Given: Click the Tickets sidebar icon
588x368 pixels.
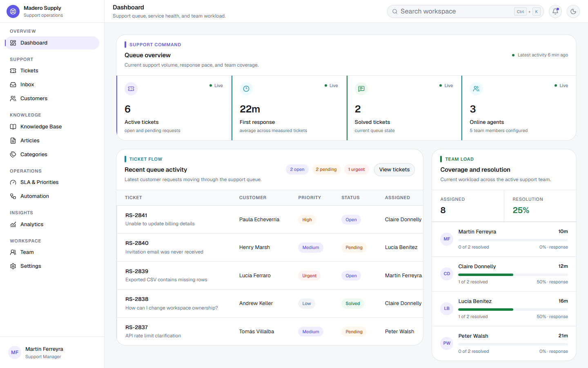Looking at the screenshot, I should pyautogui.click(x=13, y=71).
